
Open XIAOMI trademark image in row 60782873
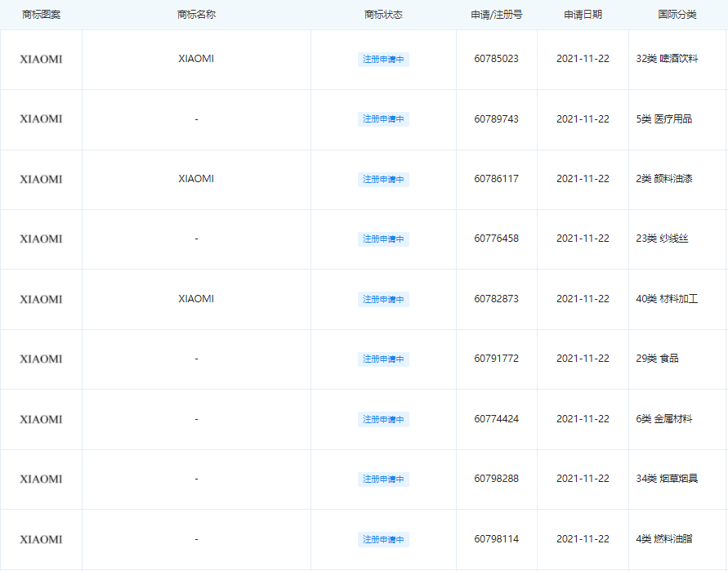point(42,299)
